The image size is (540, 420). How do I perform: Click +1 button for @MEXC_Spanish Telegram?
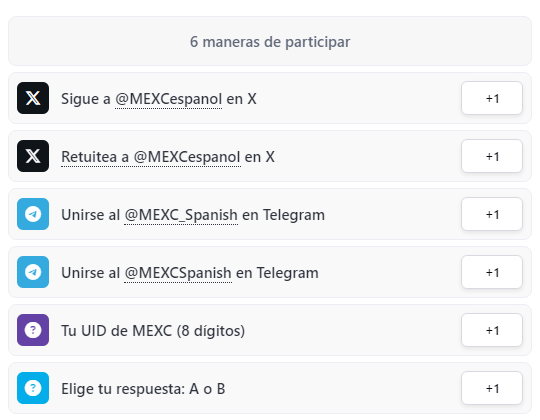492,214
